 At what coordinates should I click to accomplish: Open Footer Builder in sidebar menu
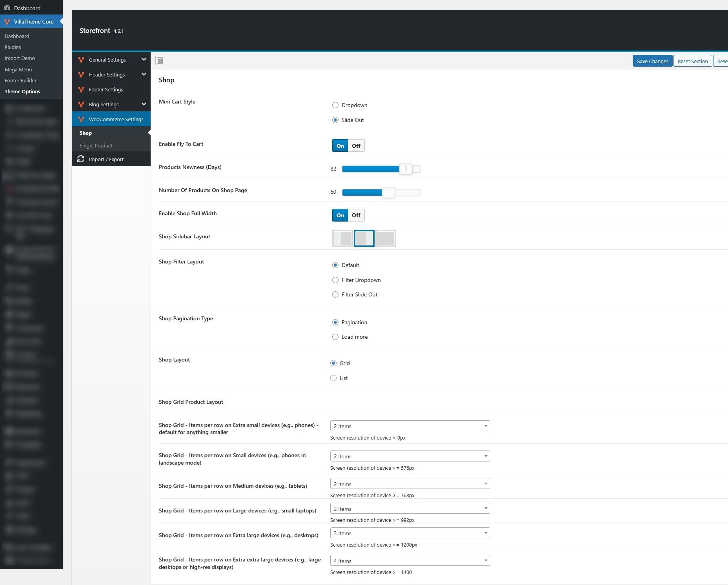20,80
